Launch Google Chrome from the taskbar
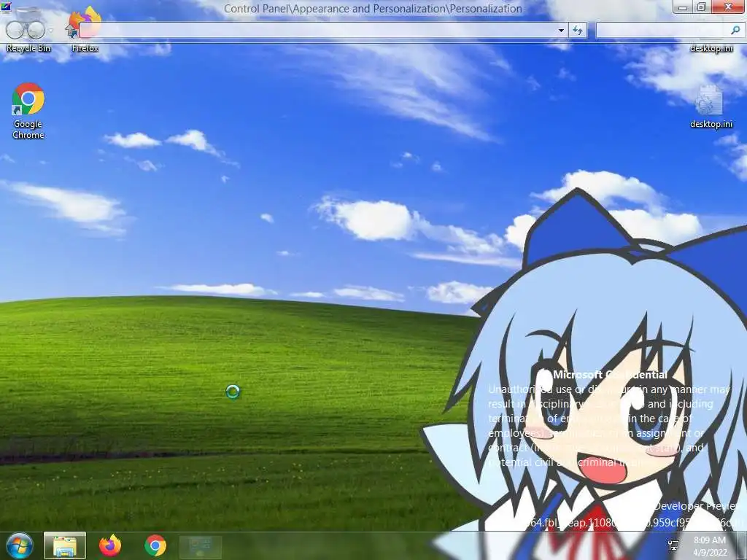 pyautogui.click(x=155, y=545)
